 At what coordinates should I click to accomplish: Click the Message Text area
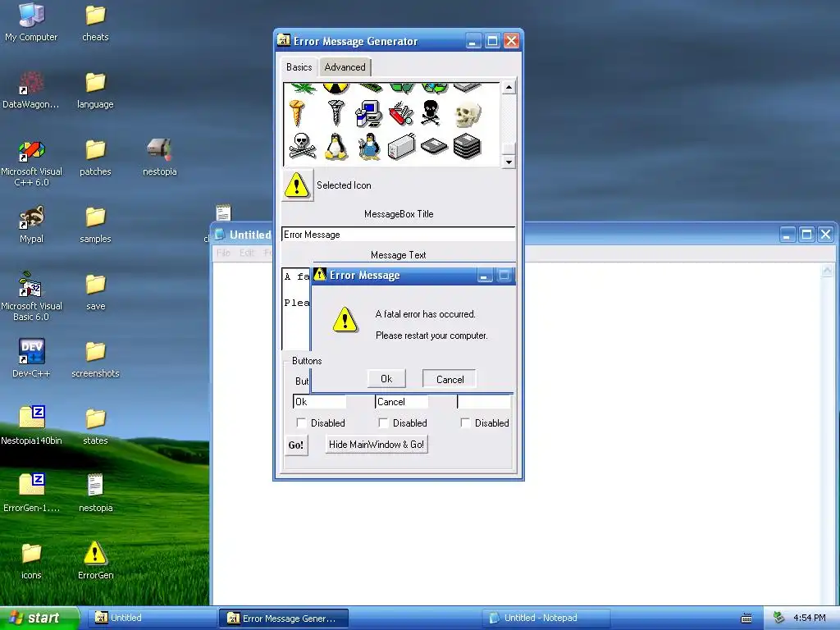tap(296, 308)
